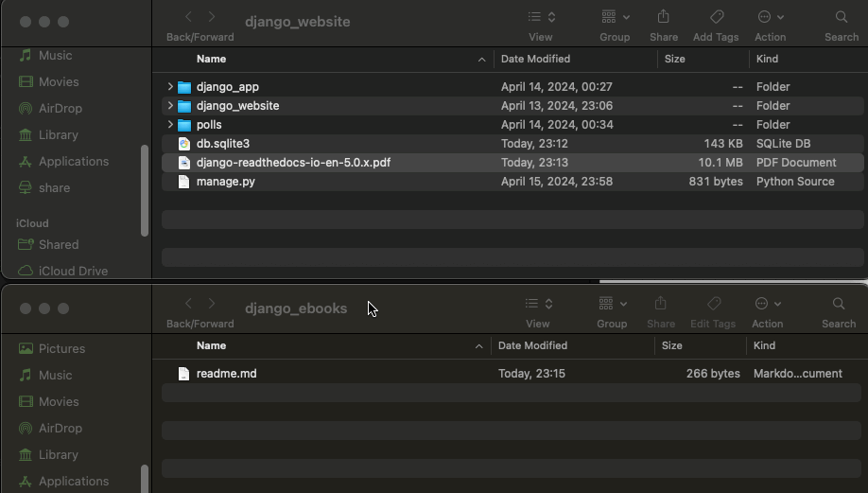This screenshot has width=868, height=493.
Task: Click Share icon in django_ebooks window
Action: 660,304
